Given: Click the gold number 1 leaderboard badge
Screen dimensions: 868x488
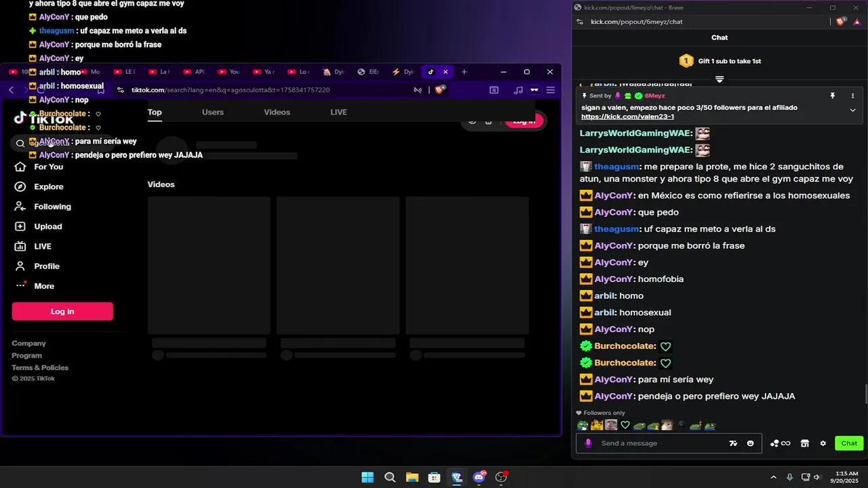Looking at the screenshot, I should pos(686,61).
